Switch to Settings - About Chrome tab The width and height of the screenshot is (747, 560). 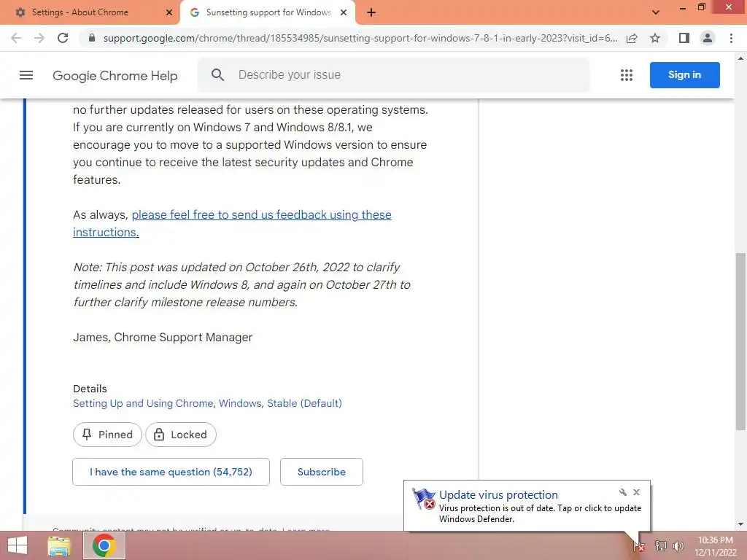click(x=90, y=12)
